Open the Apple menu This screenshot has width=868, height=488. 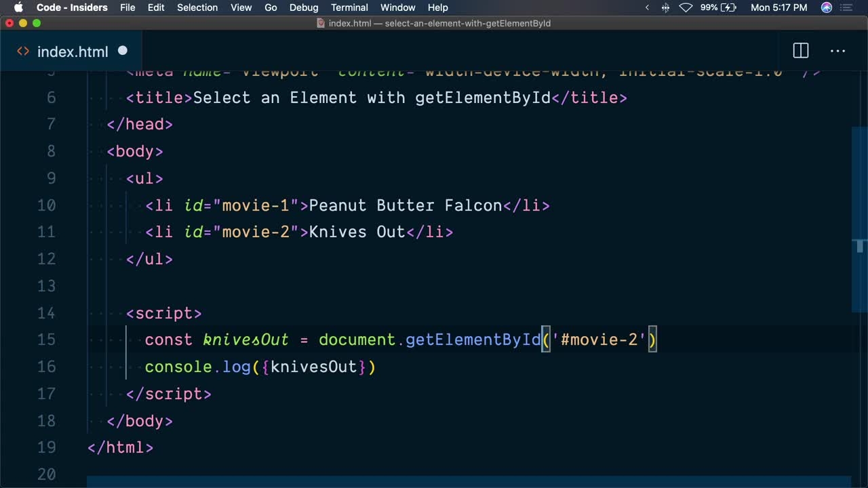click(x=18, y=7)
